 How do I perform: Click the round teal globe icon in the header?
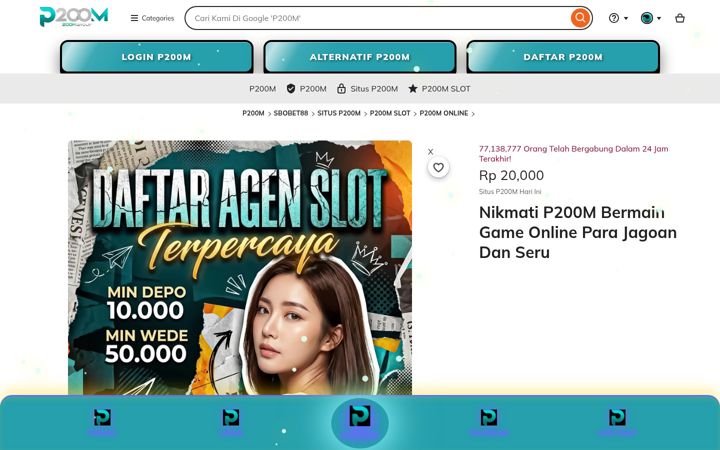coord(647,18)
